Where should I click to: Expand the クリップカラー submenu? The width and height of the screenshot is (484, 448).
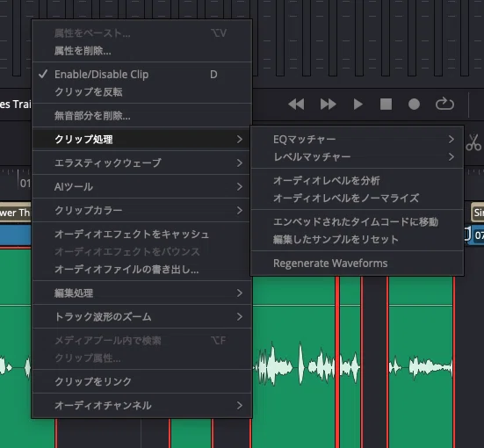point(142,211)
